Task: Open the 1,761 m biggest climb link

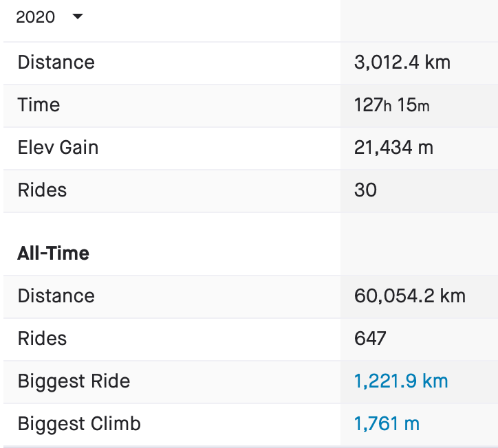Action: (387, 424)
